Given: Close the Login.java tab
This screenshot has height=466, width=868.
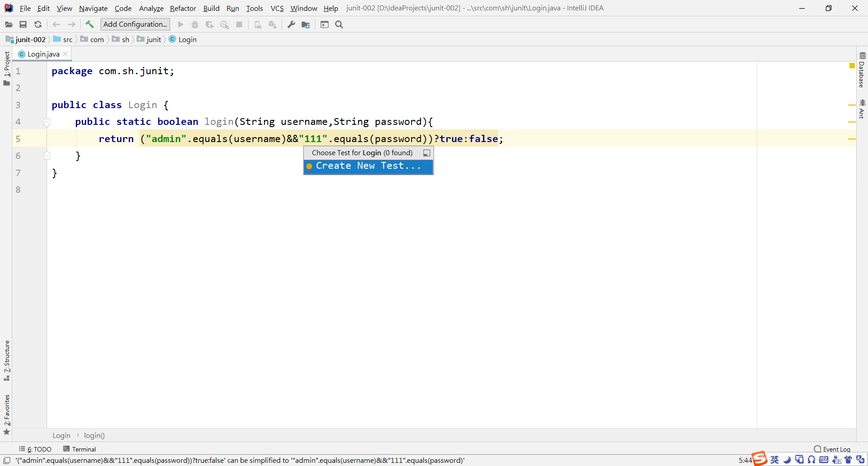Looking at the screenshot, I should (65, 54).
